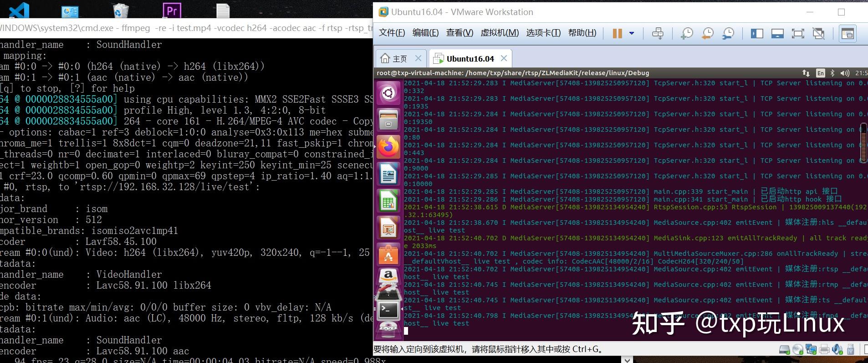Click the clock in the Ubuntu top panel
The width and height of the screenshot is (868, 363).
pyautogui.click(x=861, y=73)
